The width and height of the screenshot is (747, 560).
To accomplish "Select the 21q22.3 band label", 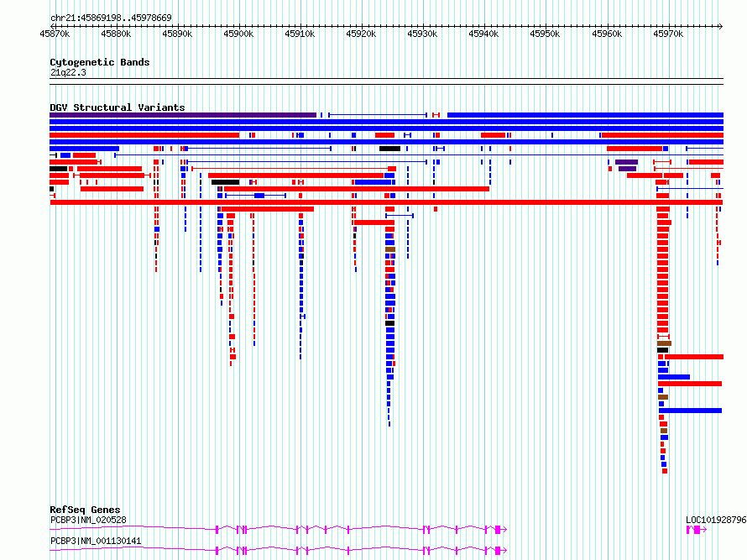I will [68, 72].
